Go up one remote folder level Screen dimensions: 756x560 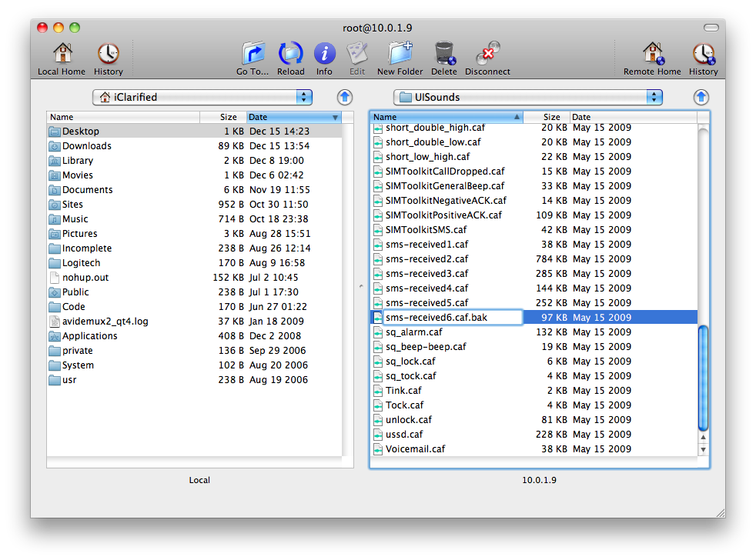[x=701, y=97]
